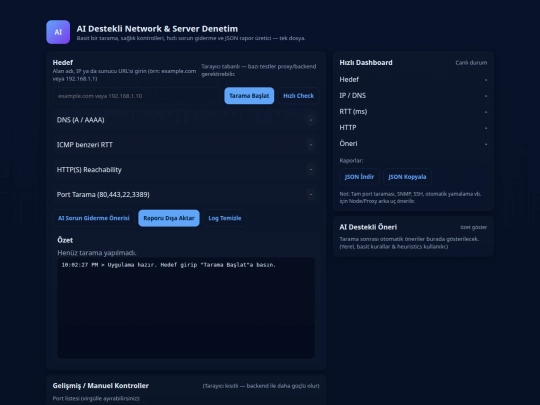Click the RTT (ms) dashboard row
The height and width of the screenshot is (405, 540).
pos(413,112)
